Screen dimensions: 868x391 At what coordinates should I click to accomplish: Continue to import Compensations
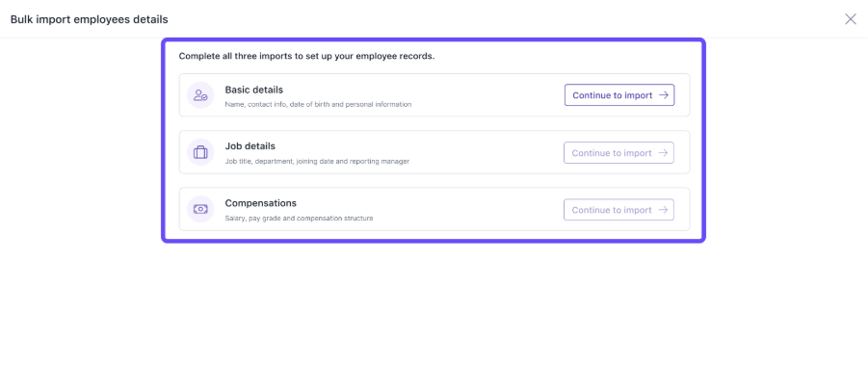coord(618,210)
